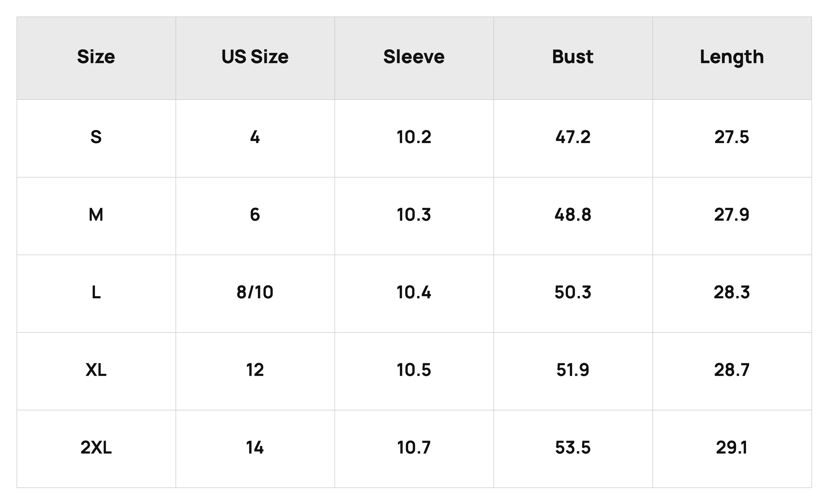Viewport: 828px width, 504px height.
Task: Select the S size cell
Action: [96, 138]
